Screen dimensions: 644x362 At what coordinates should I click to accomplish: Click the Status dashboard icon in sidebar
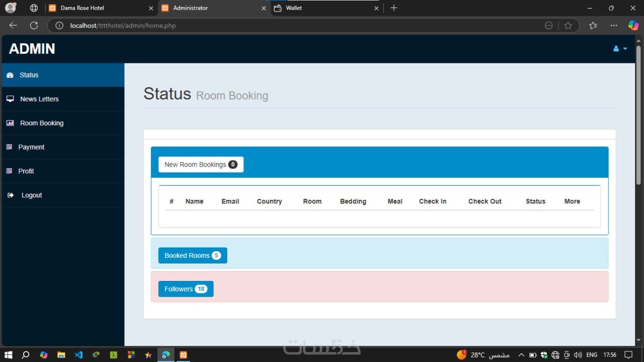(x=10, y=75)
